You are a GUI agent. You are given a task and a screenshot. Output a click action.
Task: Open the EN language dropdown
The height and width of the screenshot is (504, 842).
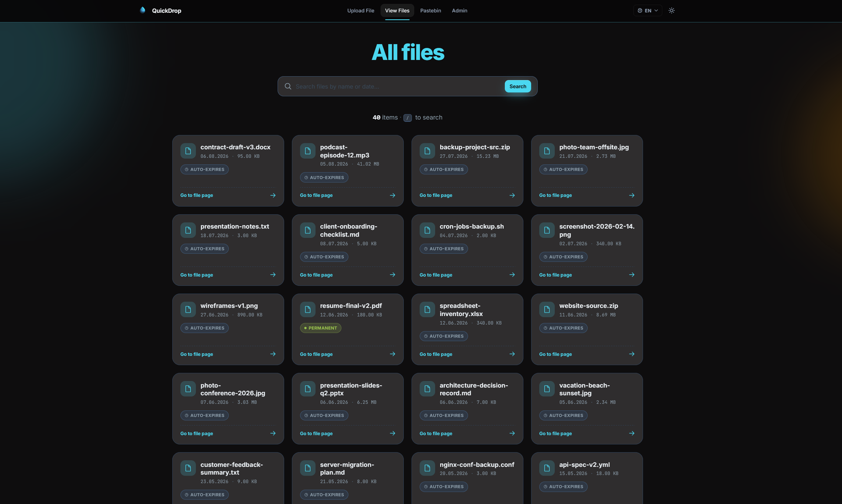647,11
